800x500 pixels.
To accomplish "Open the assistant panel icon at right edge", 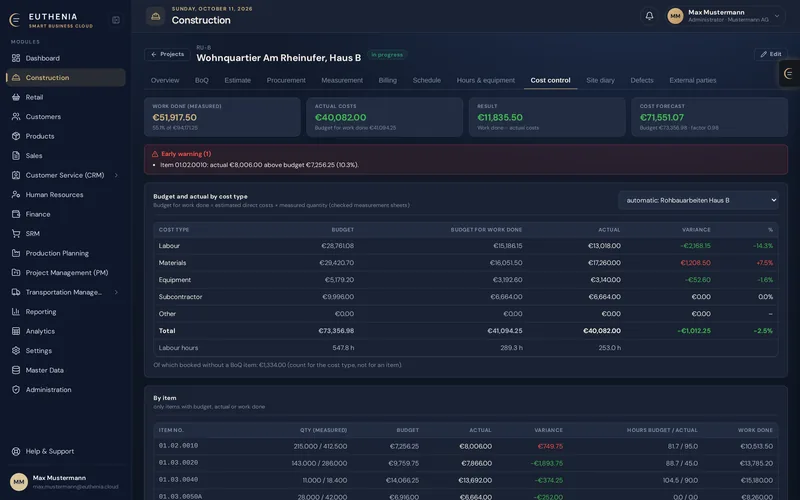I will 789,74.
